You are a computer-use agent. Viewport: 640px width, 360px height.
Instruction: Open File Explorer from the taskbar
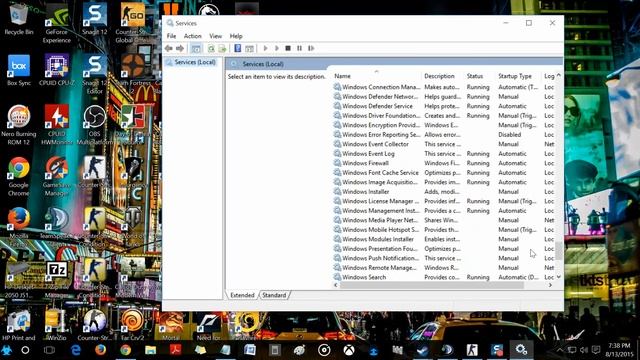point(150,350)
